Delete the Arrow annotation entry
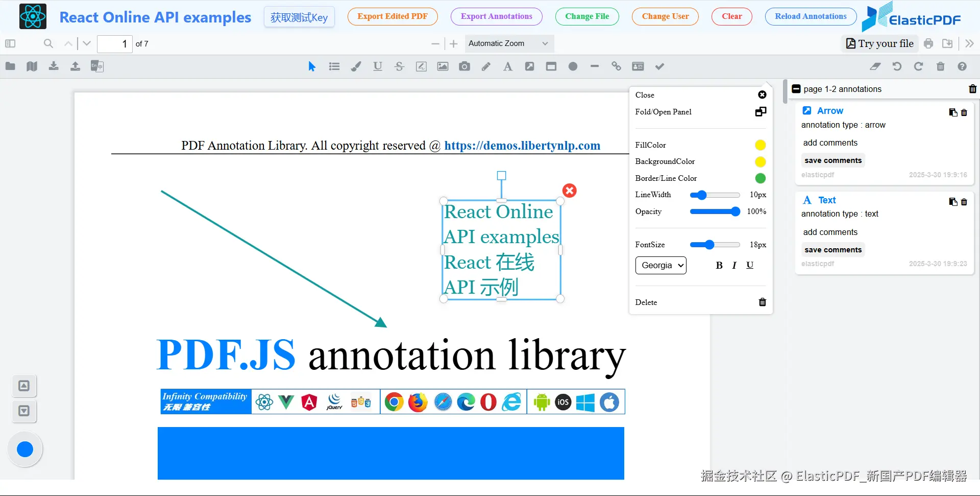Viewport: 980px width, 496px height. tap(964, 112)
